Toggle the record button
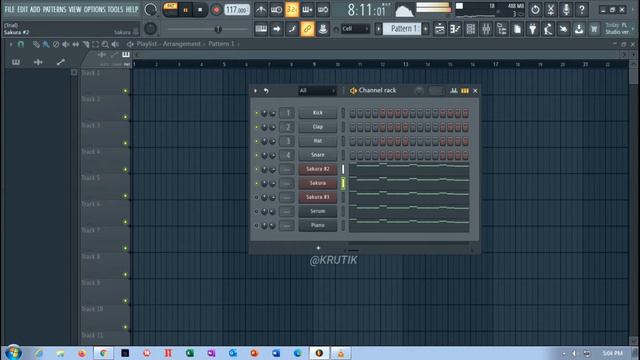The width and height of the screenshot is (640, 360). [x=216, y=10]
